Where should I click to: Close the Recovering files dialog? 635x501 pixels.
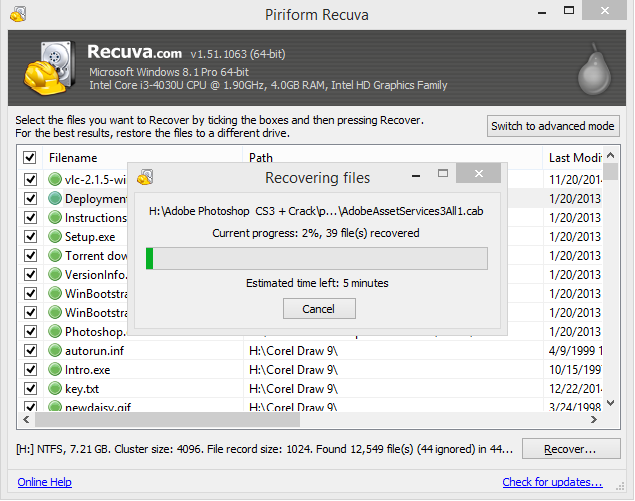coord(479,173)
